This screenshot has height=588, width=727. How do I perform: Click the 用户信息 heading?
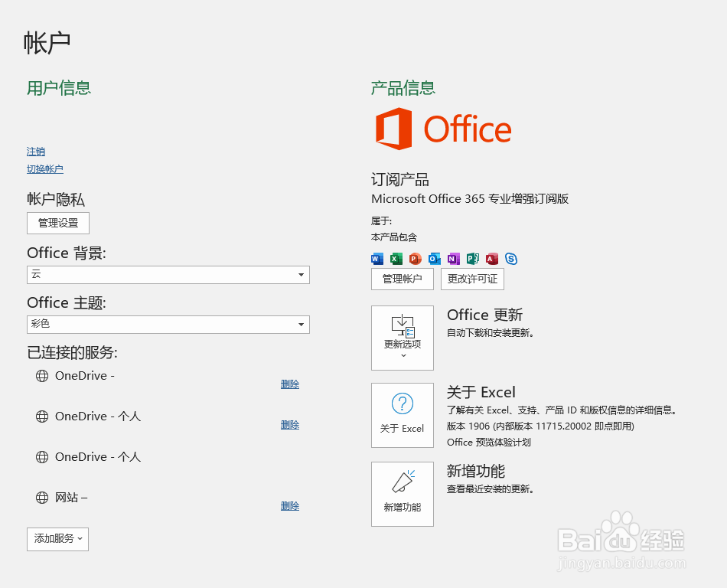pyautogui.click(x=59, y=88)
